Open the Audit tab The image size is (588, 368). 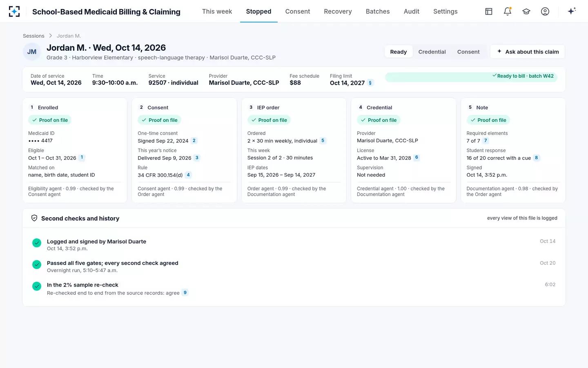coord(412,11)
